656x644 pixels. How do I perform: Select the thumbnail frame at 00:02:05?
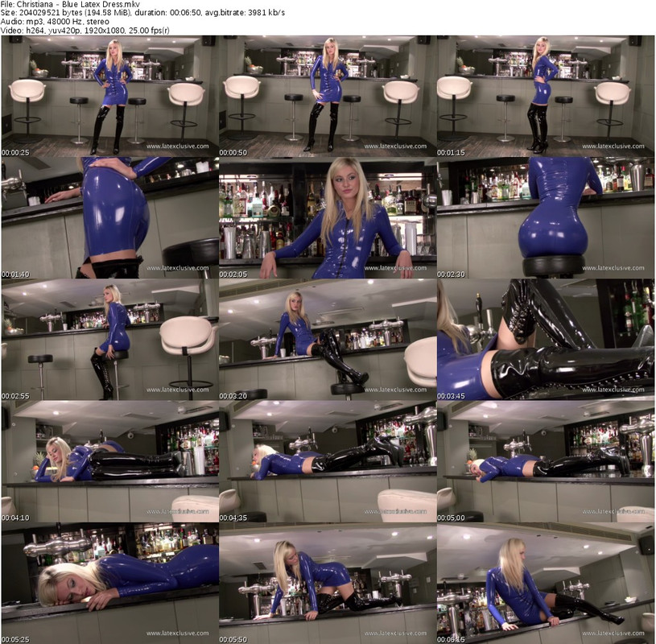pyautogui.click(x=328, y=218)
